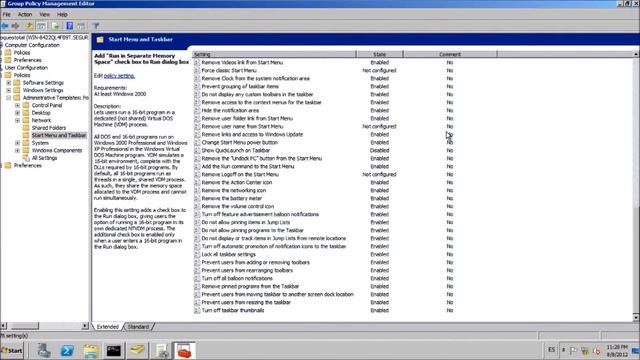Open Help via blue question-mark icon

[x=70, y=26]
